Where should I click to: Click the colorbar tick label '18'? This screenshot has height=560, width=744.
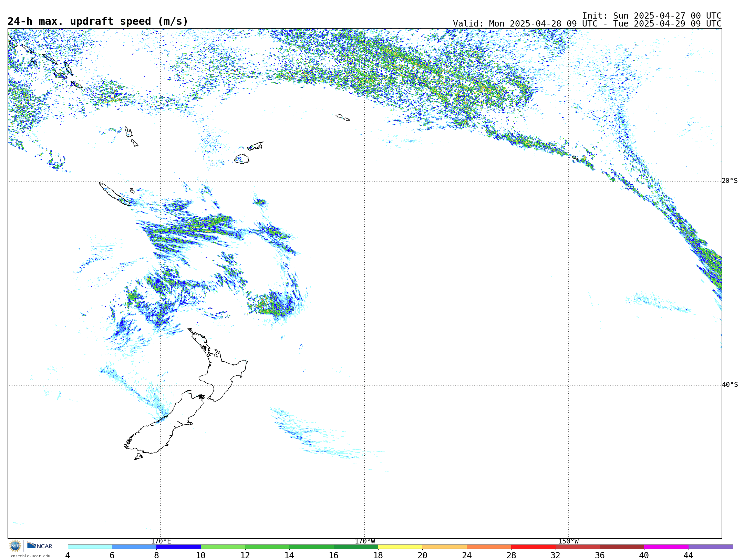point(378,555)
